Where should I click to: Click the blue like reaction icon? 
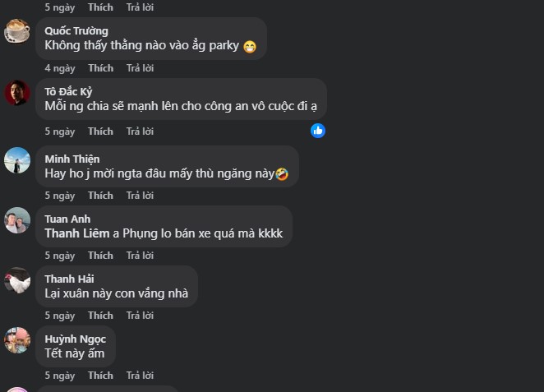[318, 130]
